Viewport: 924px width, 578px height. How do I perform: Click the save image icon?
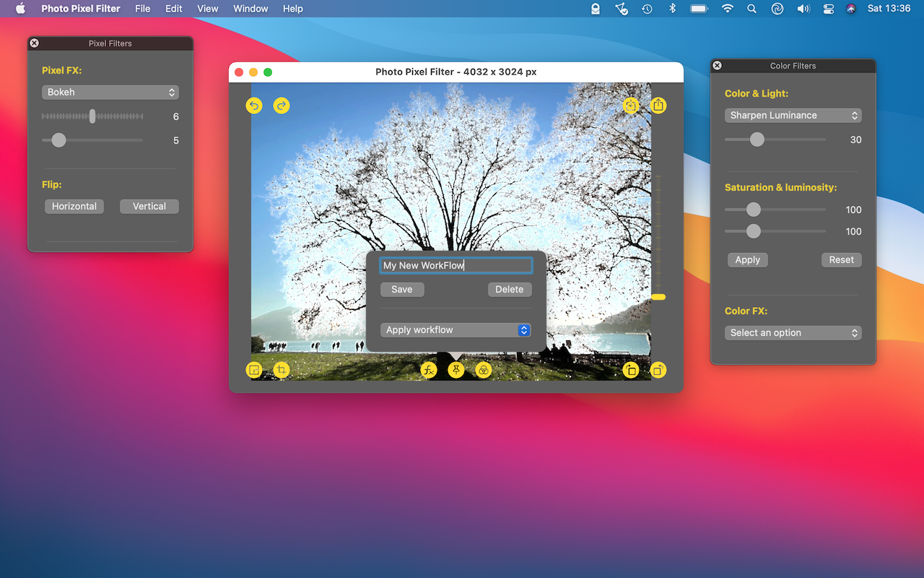[631, 105]
